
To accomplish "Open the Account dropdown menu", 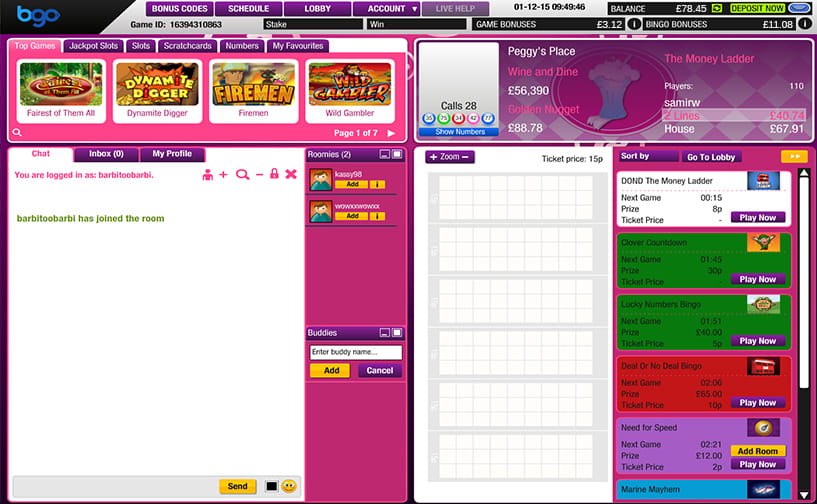I will click(x=386, y=9).
